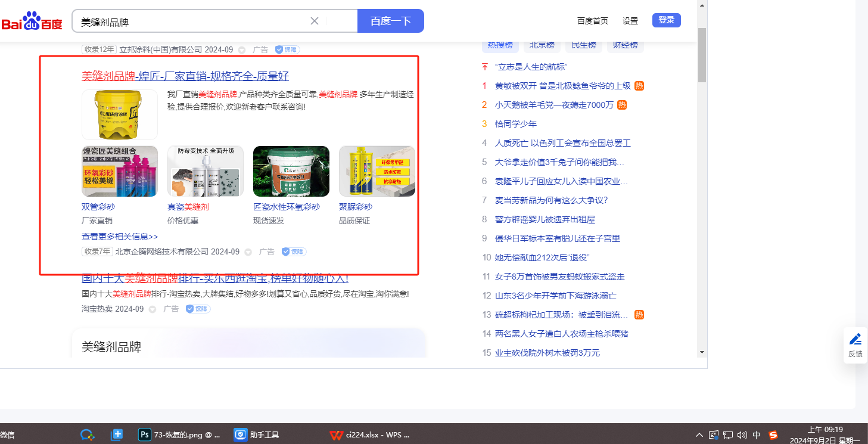The image size is (868, 444).
Task: Switch to the 财经榜 tab
Action: click(626, 45)
